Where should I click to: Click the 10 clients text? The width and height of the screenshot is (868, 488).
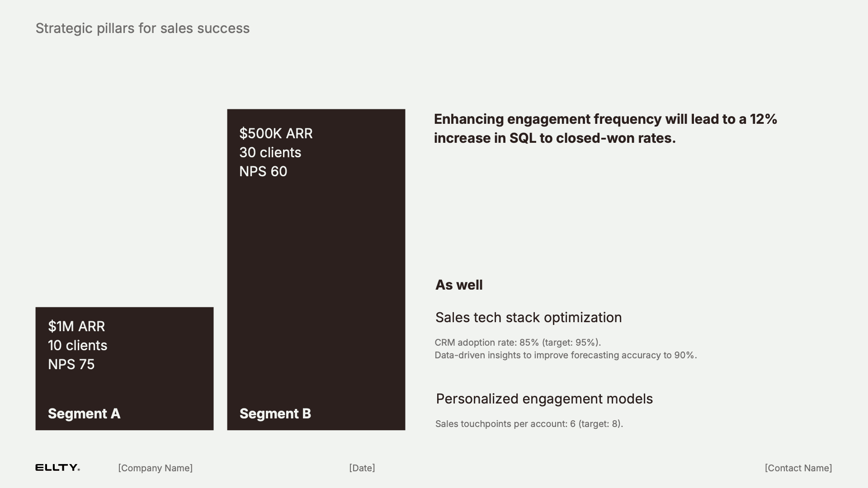coord(78,345)
